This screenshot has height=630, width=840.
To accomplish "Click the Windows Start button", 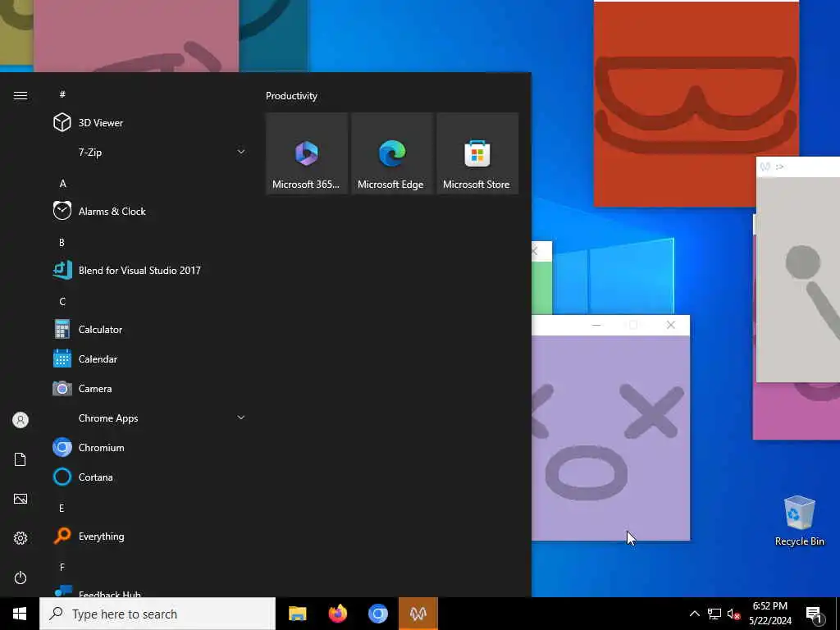I will point(20,614).
